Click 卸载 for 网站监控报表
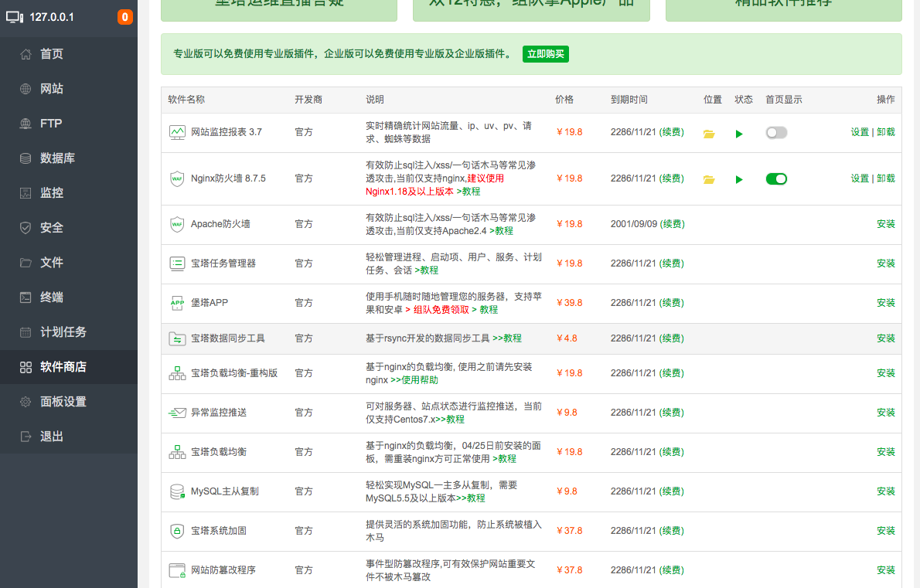920x588 pixels. point(886,132)
